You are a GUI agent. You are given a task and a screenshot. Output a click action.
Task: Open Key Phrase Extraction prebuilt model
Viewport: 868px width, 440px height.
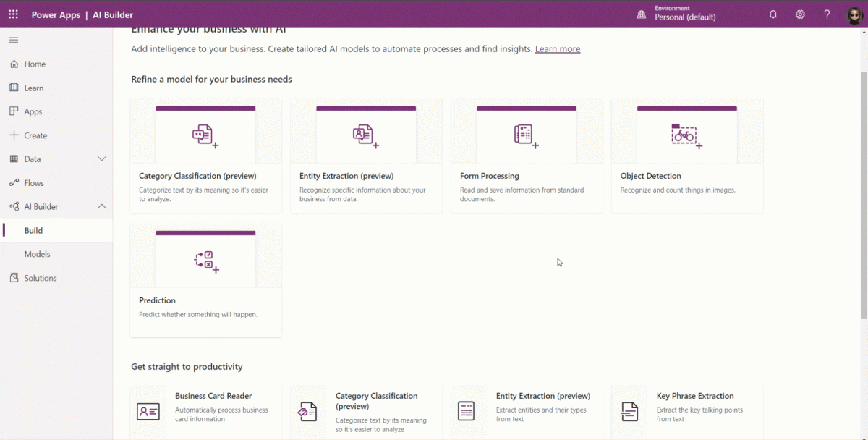(695, 396)
